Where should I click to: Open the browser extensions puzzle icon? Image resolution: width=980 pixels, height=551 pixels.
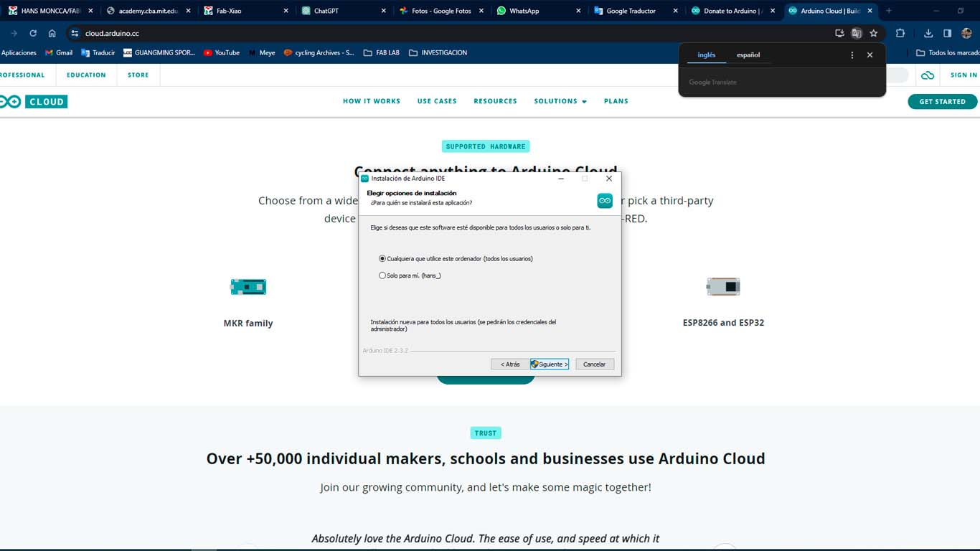pos(900,33)
